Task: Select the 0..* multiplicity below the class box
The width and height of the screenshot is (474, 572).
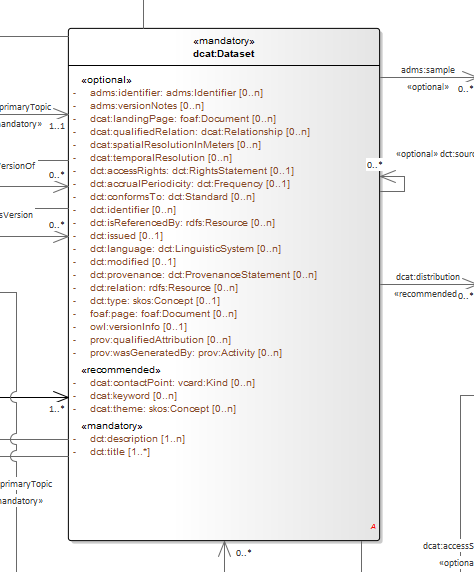Action: 243,553
